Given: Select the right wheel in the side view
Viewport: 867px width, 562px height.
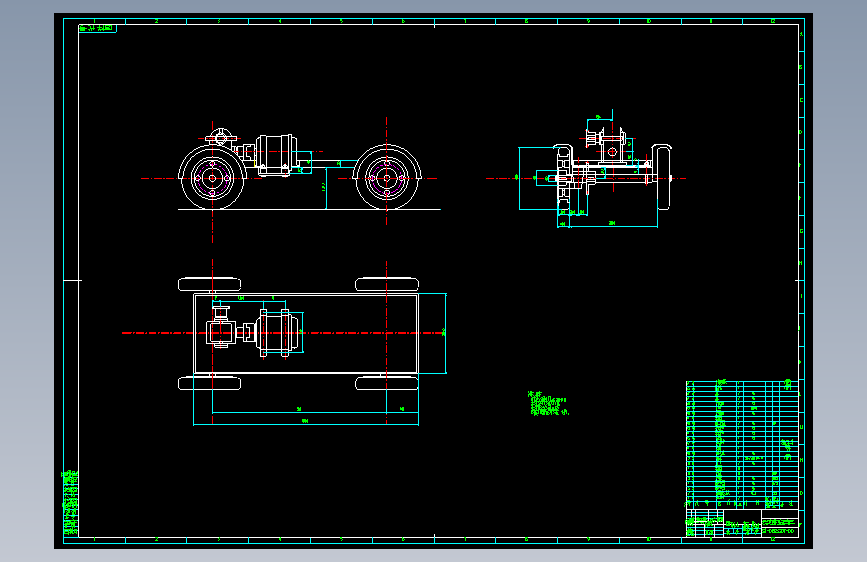Looking at the screenshot, I should (x=387, y=178).
